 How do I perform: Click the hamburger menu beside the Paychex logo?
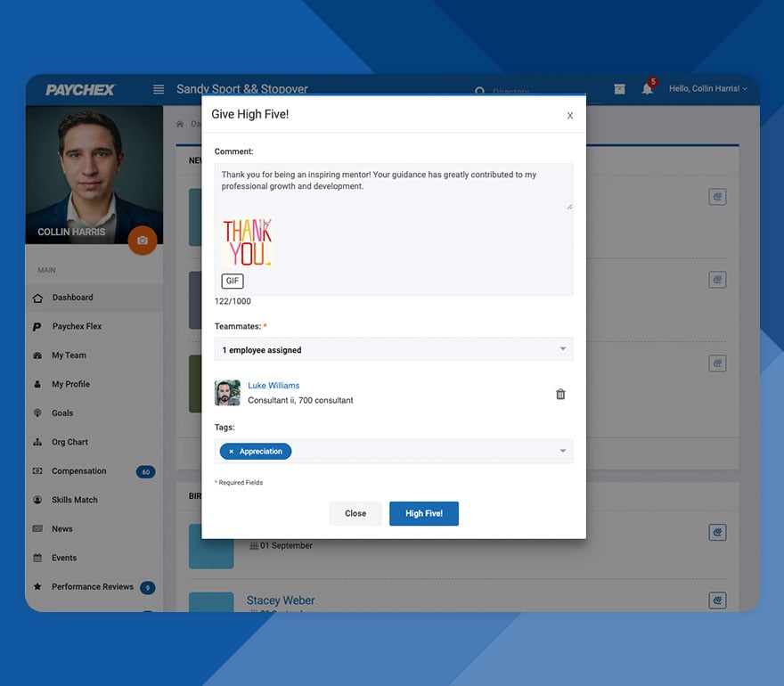pos(158,89)
